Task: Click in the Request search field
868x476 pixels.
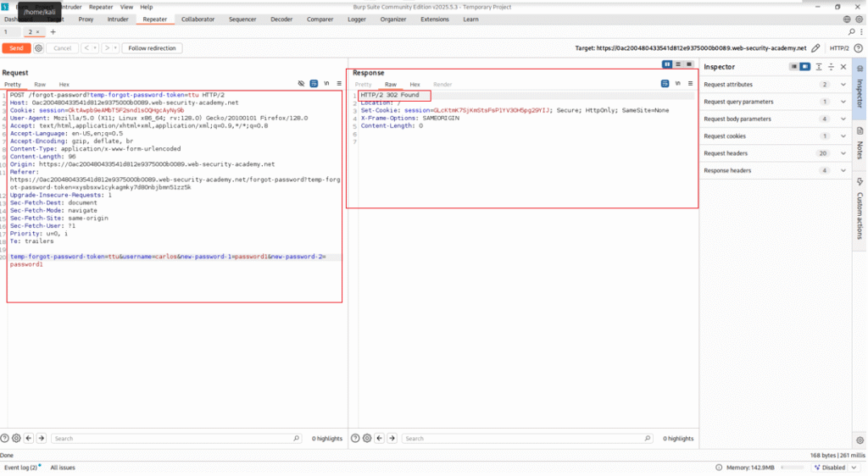Action: click(176, 439)
